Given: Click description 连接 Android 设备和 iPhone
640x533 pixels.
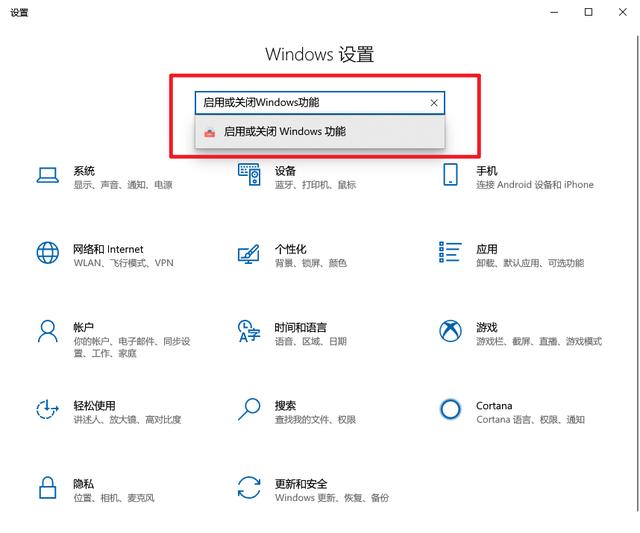Looking at the screenshot, I should [535, 185].
